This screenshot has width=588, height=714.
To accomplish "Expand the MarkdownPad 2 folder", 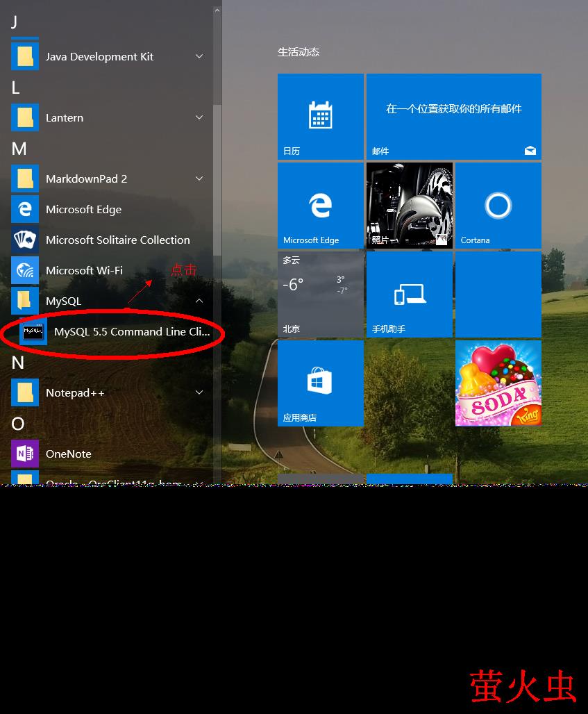I will 199,179.
